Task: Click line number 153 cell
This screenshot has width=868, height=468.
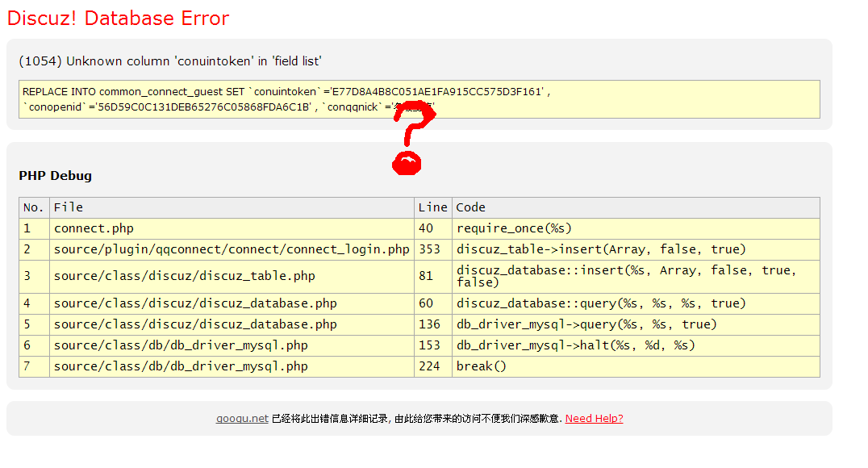Action: (x=433, y=345)
